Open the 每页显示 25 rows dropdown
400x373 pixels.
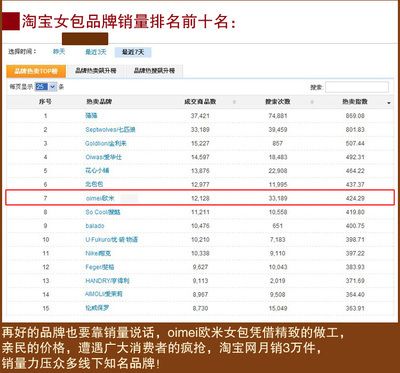(46, 87)
